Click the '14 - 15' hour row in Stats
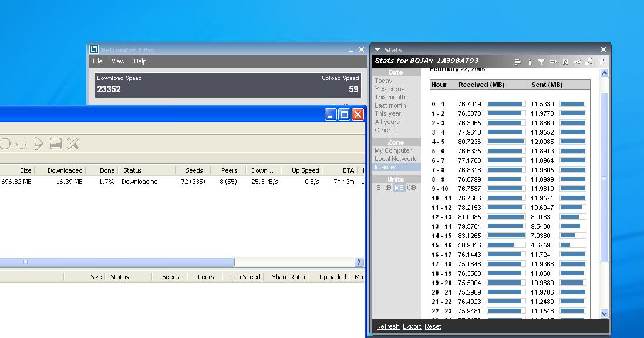This screenshot has height=338, width=644. [x=510, y=236]
